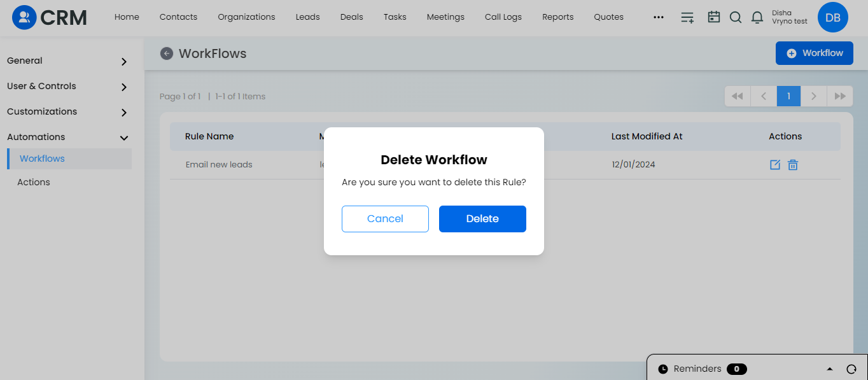Open the DB user avatar
This screenshot has width=868, height=380.
pos(832,17)
